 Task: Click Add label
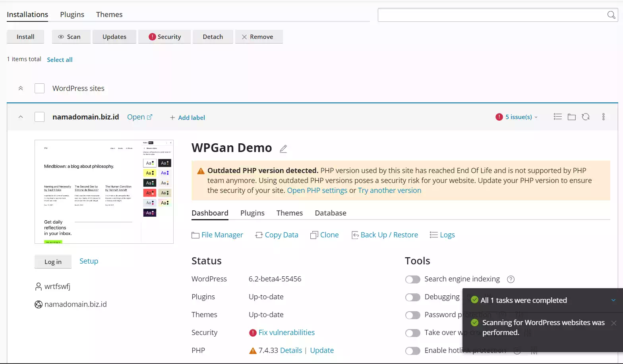tap(188, 117)
